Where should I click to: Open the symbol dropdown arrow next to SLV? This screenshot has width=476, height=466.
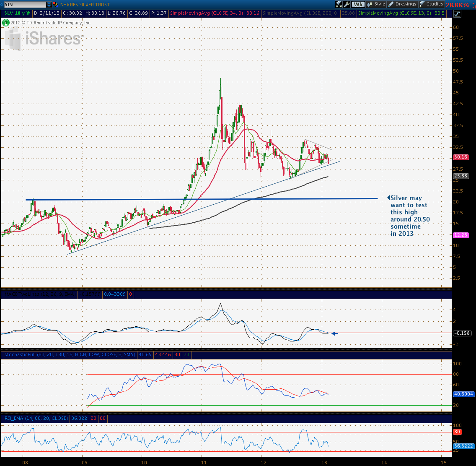[x=49, y=5]
